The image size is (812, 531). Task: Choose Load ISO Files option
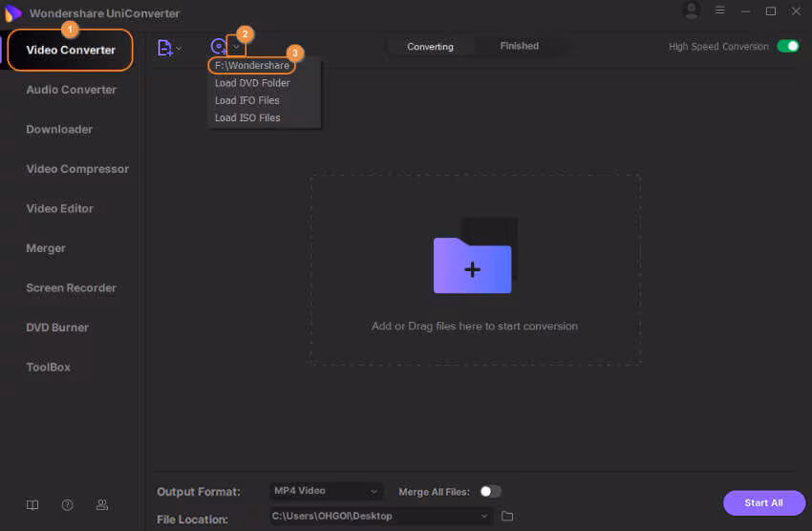[x=247, y=118]
